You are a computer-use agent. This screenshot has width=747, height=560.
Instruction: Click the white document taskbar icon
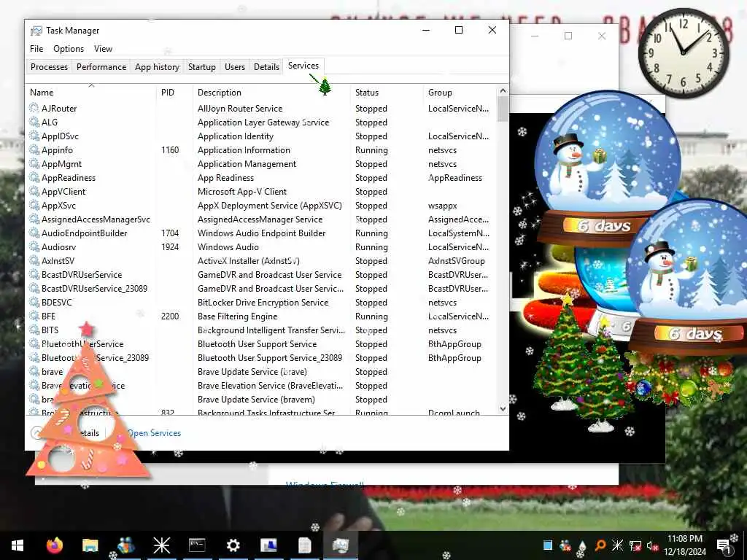304,545
